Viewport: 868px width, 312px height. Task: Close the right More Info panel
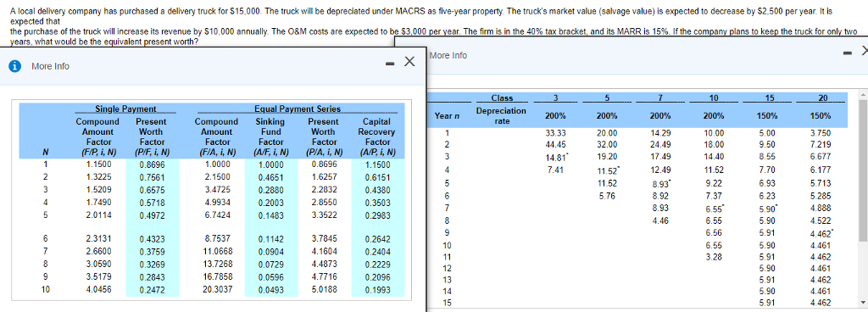coord(865,52)
